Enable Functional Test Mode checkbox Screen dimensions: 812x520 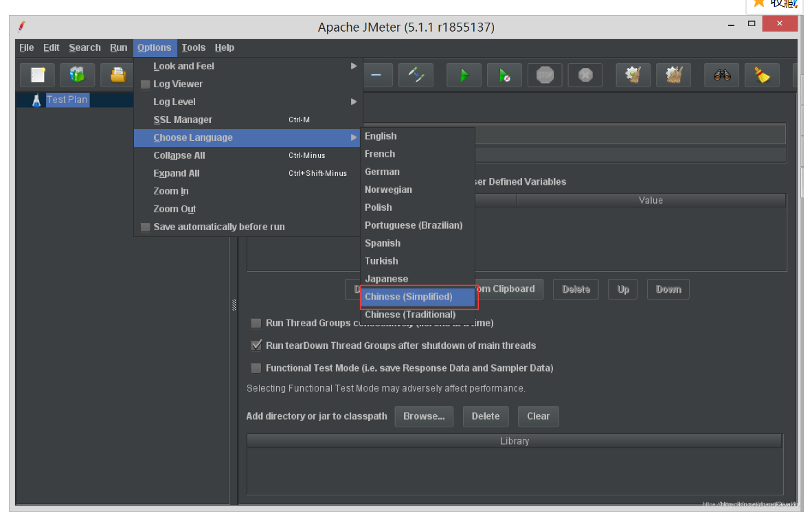pos(256,368)
